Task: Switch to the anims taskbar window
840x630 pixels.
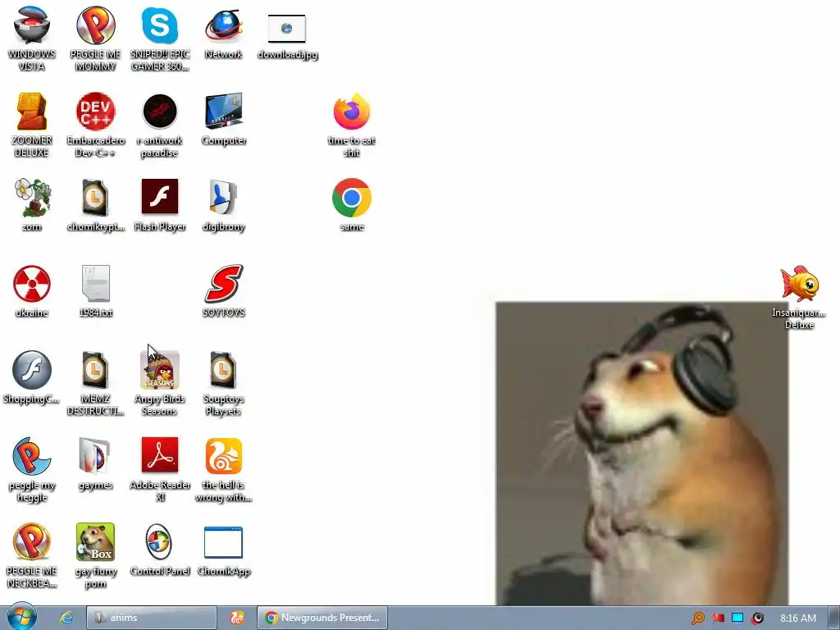Action: pyautogui.click(x=152, y=618)
